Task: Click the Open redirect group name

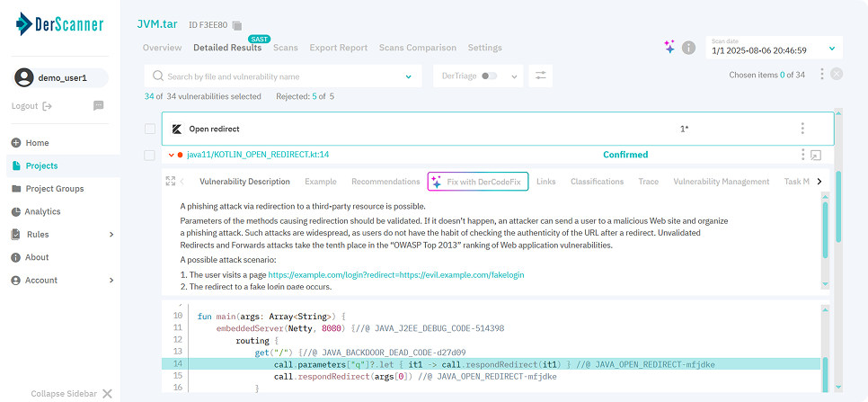Action: 214,129
